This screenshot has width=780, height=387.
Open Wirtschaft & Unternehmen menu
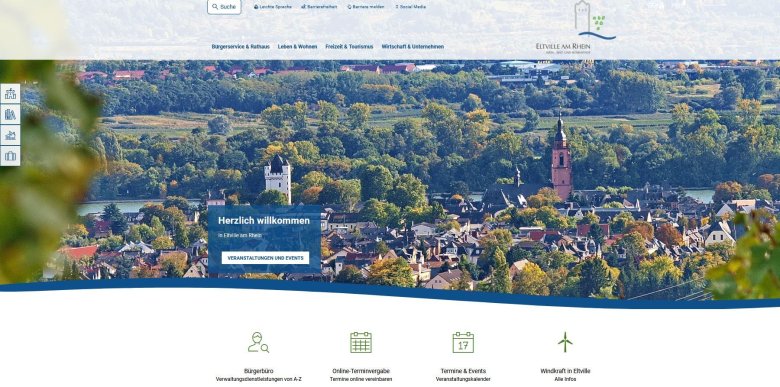pyautogui.click(x=413, y=47)
